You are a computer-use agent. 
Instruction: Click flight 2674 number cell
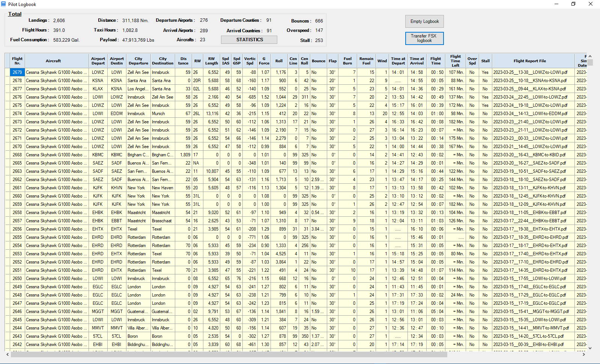point(17,114)
